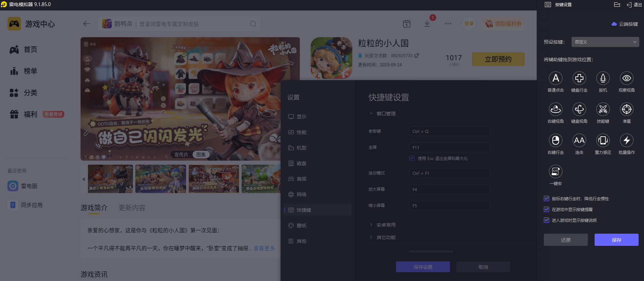This screenshot has height=281, width=644.
Task: Click the 老板键 Ctrl + Q field
Action: pyautogui.click(x=449, y=131)
